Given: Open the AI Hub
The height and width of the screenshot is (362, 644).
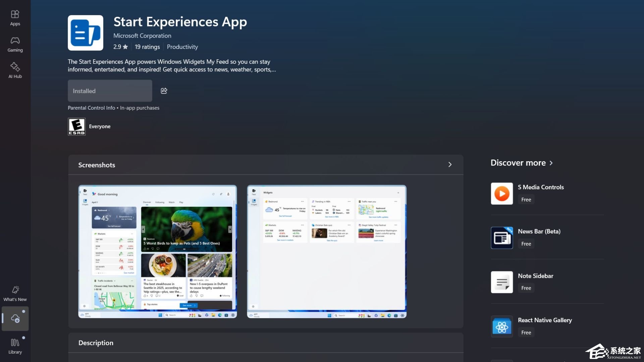Looking at the screenshot, I should [15, 70].
